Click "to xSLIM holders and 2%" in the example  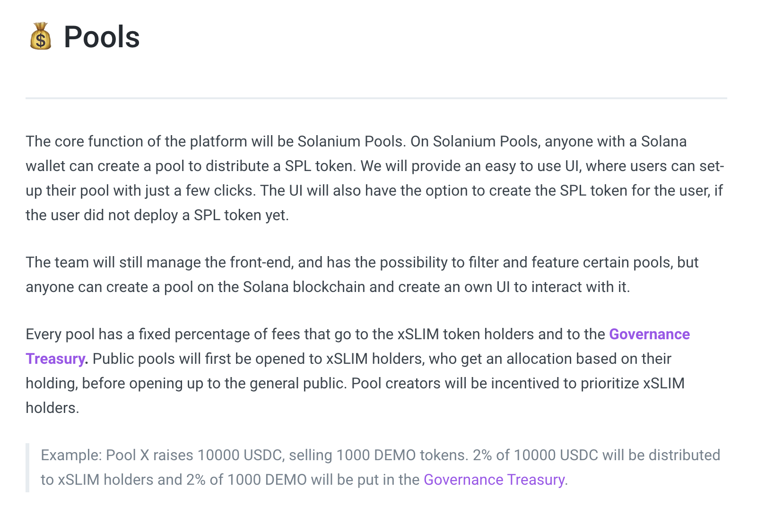(x=123, y=480)
